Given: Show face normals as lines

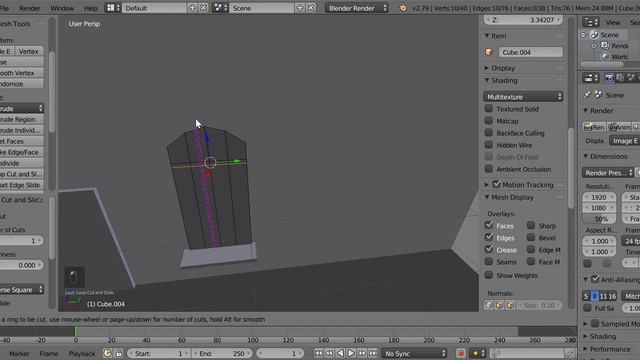Looking at the screenshot, I should (x=510, y=305).
